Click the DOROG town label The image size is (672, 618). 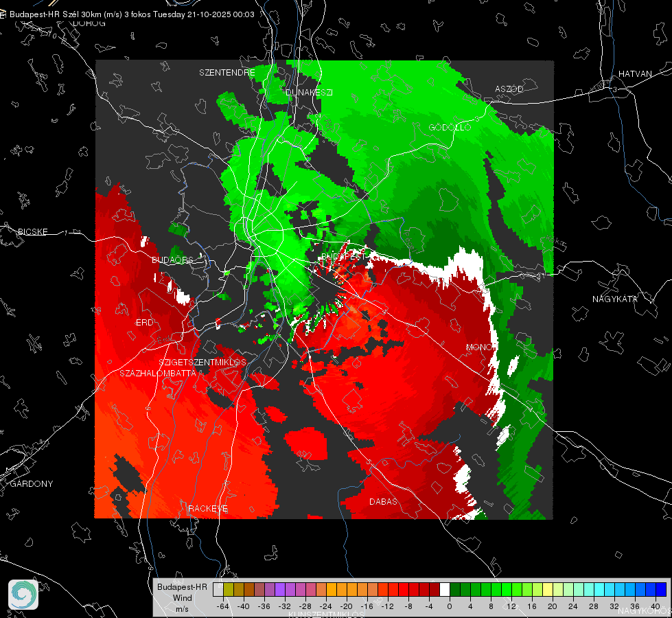(x=89, y=23)
